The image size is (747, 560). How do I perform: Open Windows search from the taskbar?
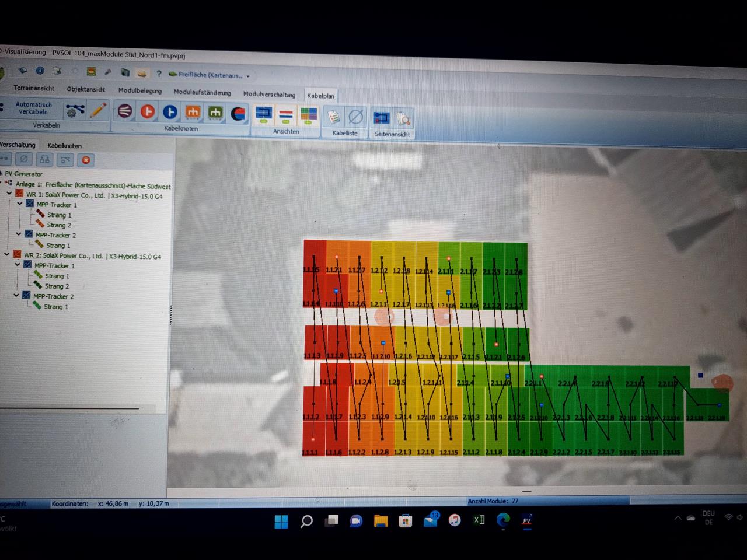coord(306,521)
